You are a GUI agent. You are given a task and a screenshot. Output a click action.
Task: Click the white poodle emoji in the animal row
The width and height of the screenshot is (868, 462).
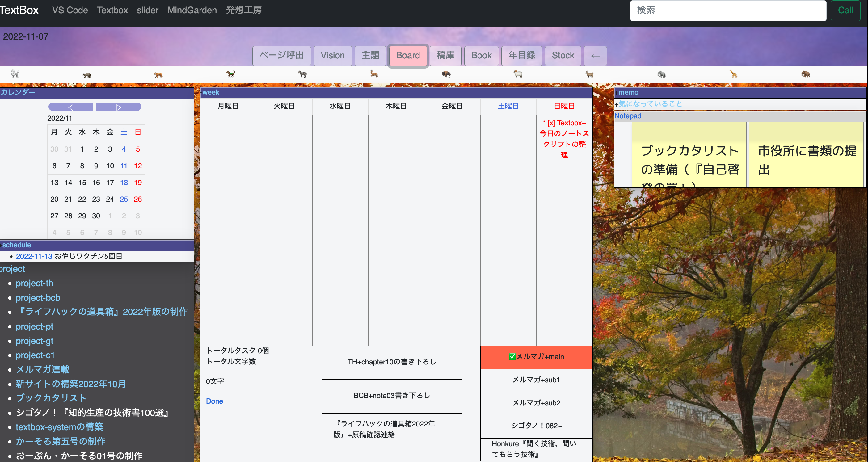15,74
